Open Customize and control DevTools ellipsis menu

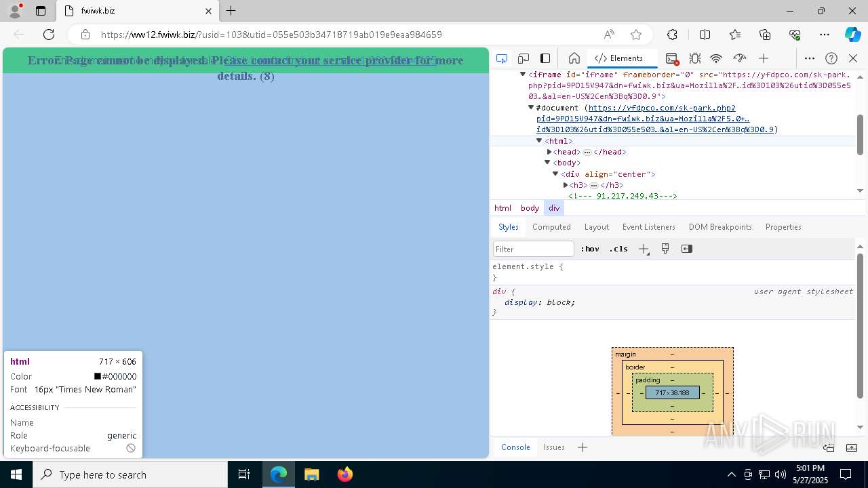point(810,58)
